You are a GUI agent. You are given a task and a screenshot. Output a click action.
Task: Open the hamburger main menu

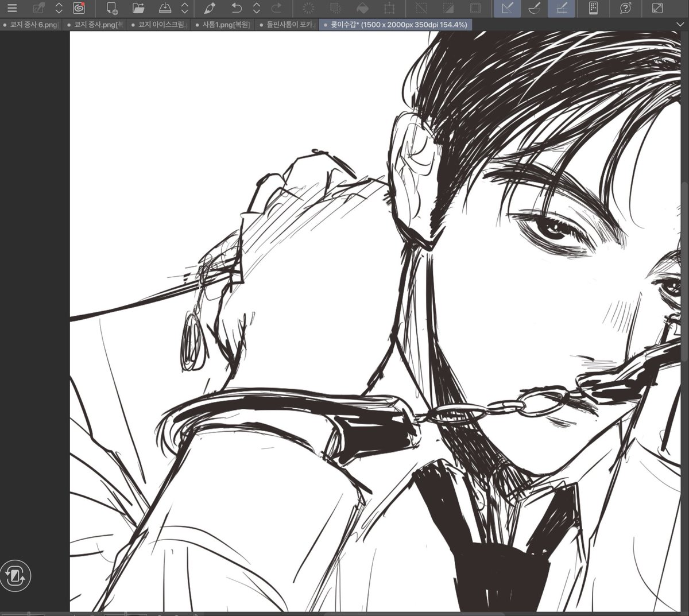[x=11, y=8]
